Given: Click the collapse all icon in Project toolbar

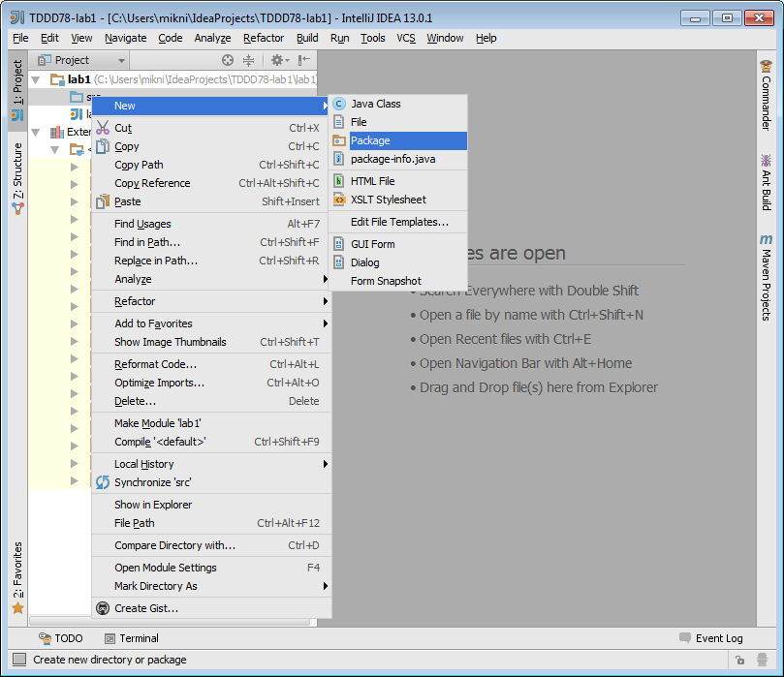Looking at the screenshot, I should click(x=248, y=60).
